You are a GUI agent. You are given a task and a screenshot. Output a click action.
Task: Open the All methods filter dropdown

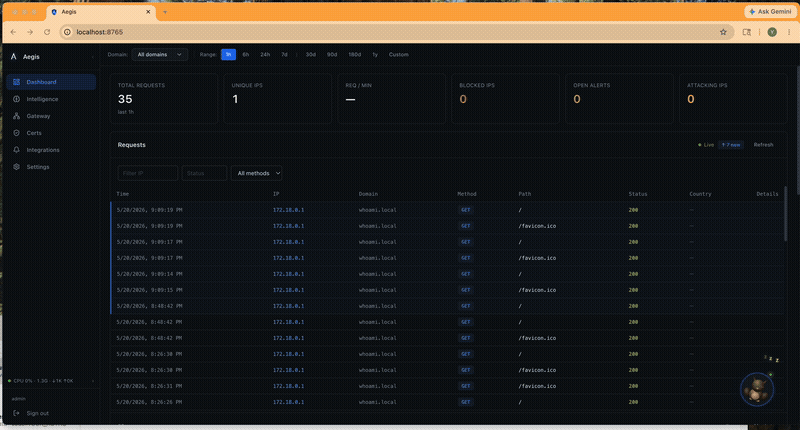pos(257,173)
